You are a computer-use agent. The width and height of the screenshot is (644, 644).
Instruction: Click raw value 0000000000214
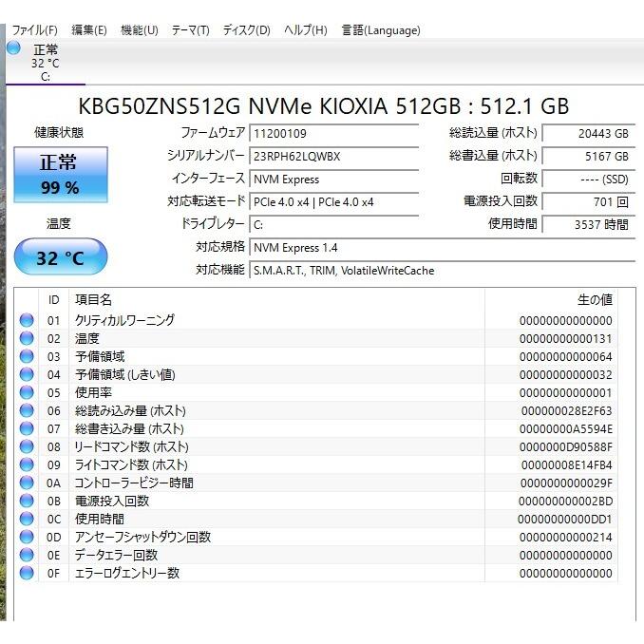565,538
